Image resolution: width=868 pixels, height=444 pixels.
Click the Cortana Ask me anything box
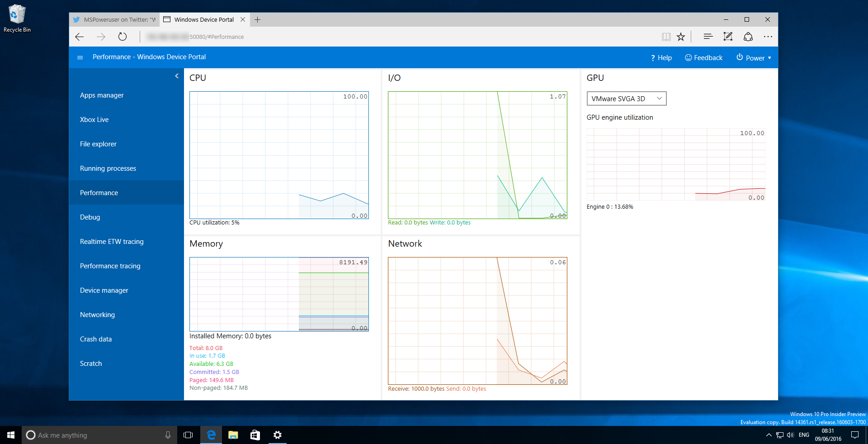[99, 435]
